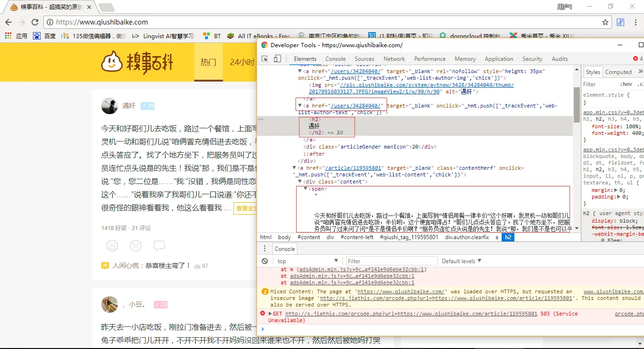Open the console context 'top' dropdown
The image size is (644, 349).
coord(308,261)
